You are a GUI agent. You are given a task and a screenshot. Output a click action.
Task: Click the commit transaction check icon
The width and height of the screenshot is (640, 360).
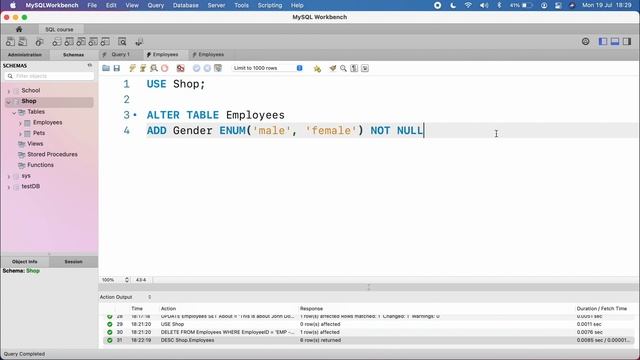196,68
